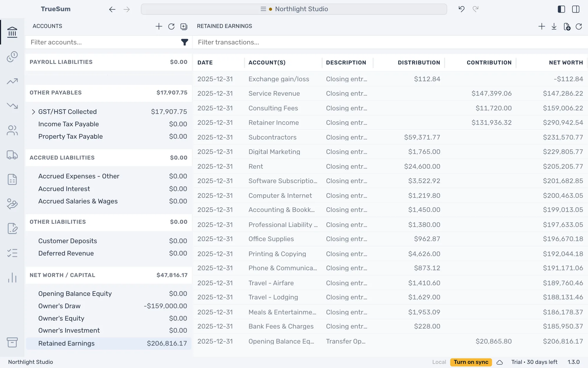Open the Northlight Studio title menu
The image size is (588, 368).
coord(294,9)
